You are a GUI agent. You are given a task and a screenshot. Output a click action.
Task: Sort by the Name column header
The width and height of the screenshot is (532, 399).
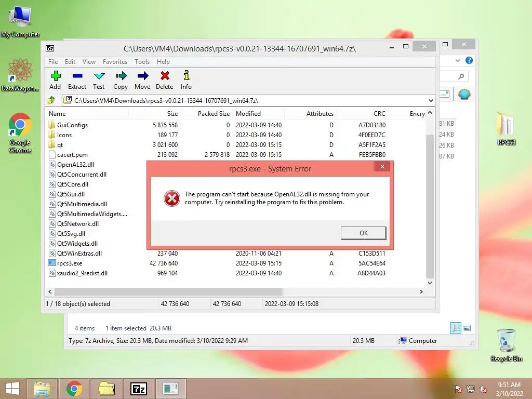[87, 114]
